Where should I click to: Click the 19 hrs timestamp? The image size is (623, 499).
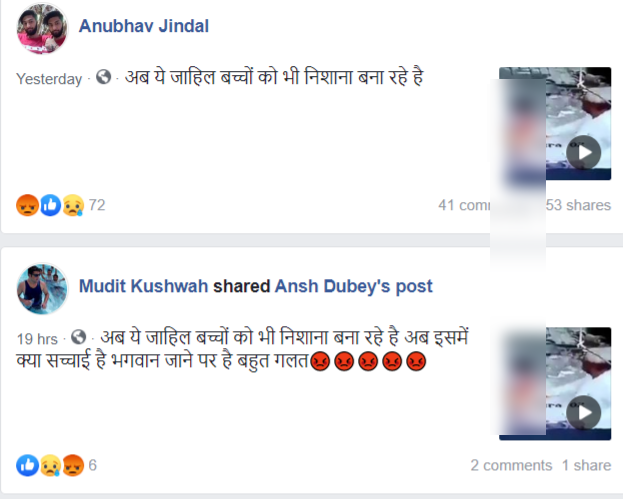[x=37, y=339]
